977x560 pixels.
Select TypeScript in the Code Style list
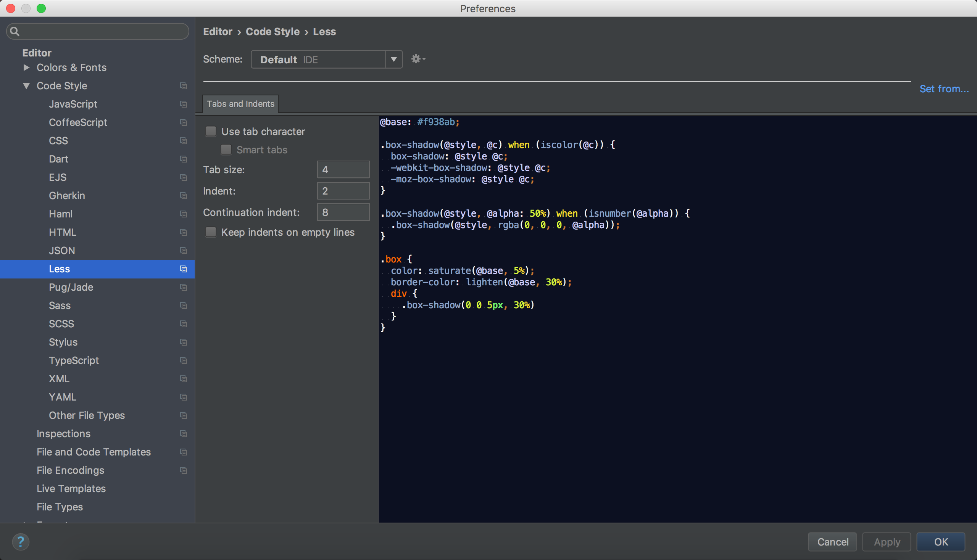(x=74, y=360)
